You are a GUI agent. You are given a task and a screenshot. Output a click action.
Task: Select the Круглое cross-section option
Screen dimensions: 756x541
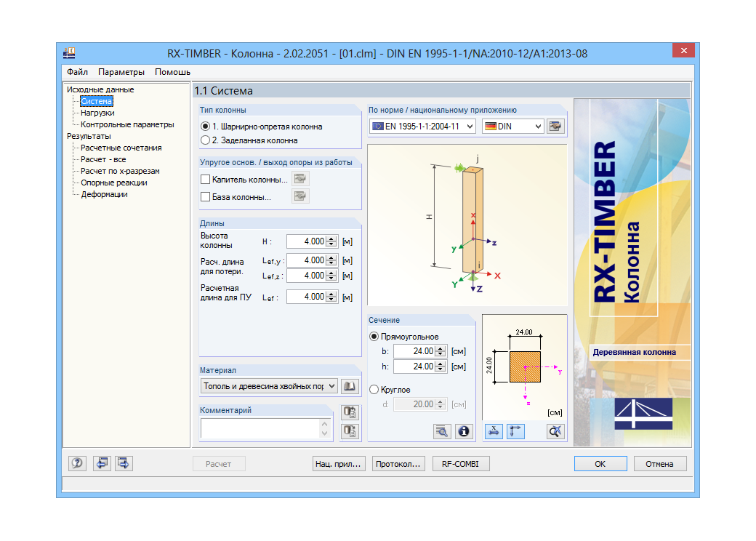tap(374, 388)
